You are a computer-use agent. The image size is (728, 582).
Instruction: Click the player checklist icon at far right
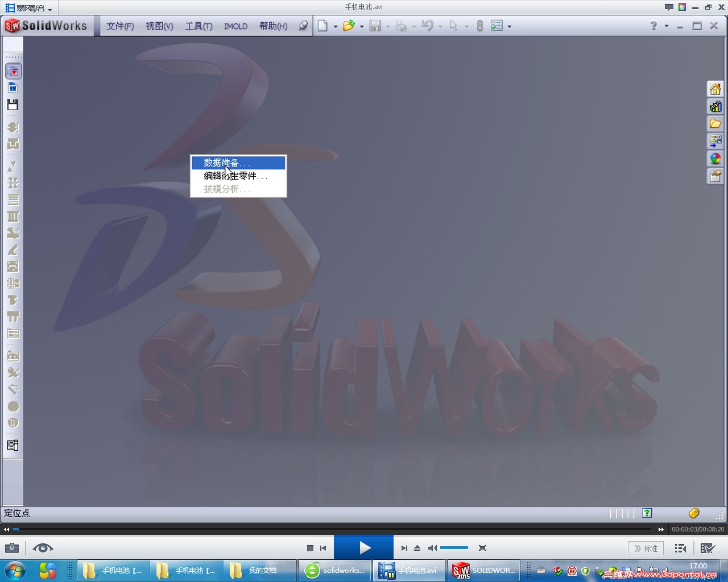708,548
